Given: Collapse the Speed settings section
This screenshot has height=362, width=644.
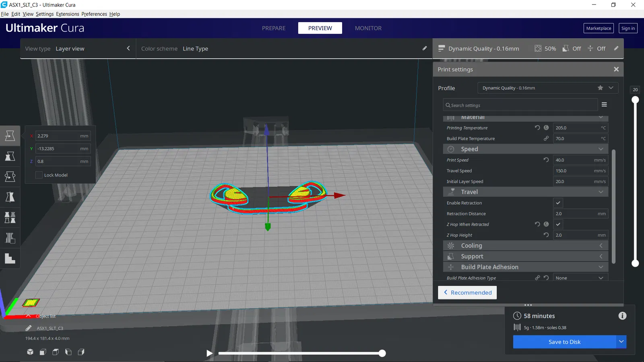Looking at the screenshot, I should (525, 149).
